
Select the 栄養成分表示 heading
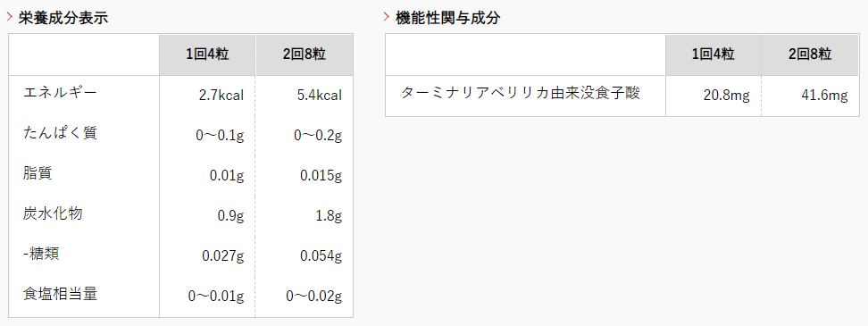coord(63,18)
